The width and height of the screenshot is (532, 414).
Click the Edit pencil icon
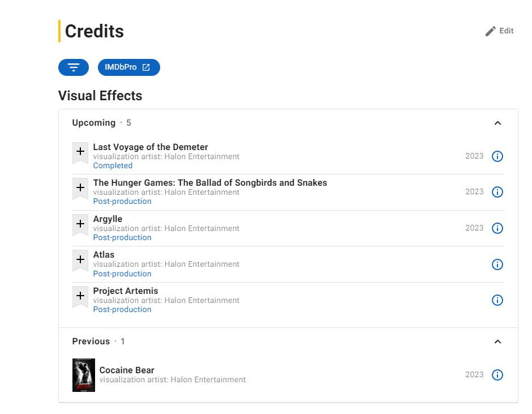491,31
